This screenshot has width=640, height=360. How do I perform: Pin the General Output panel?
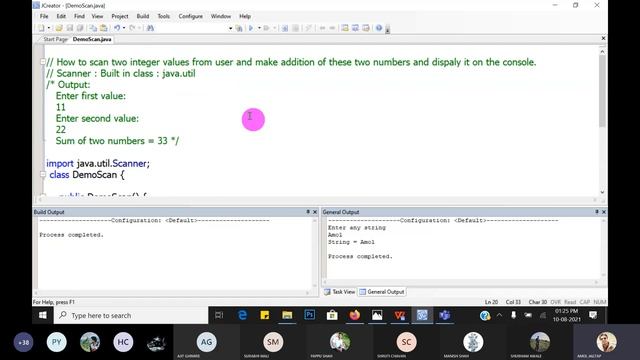click(x=597, y=212)
